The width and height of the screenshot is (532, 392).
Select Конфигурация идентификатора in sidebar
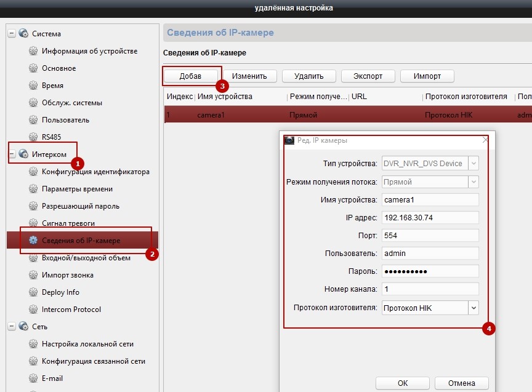coord(95,172)
